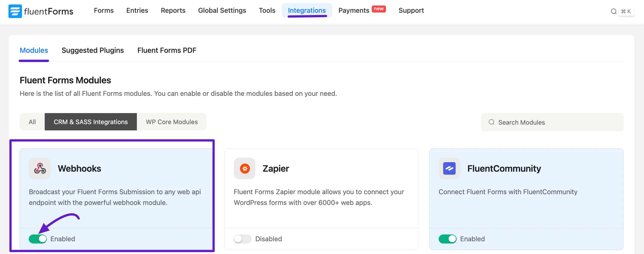The width and height of the screenshot is (644, 254).
Task: Select CRM & SASS Integrations filter
Action: coord(91,122)
